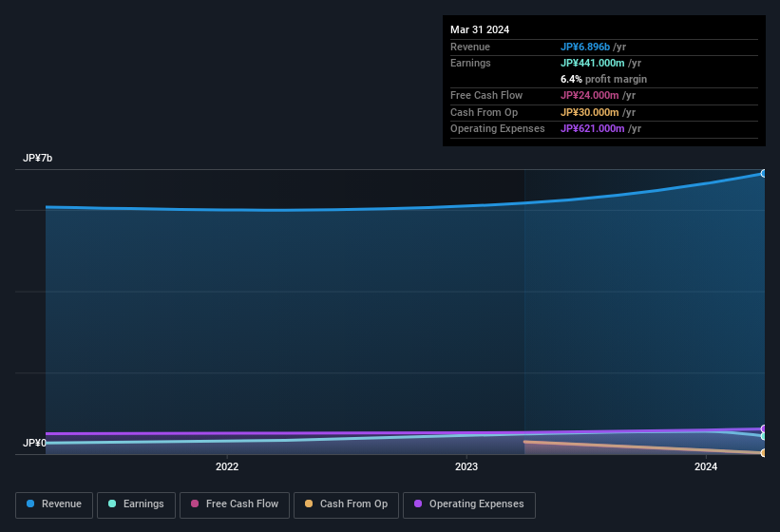Click the 2023 x-axis label
The width and height of the screenshot is (780, 532).
pos(466,466)
